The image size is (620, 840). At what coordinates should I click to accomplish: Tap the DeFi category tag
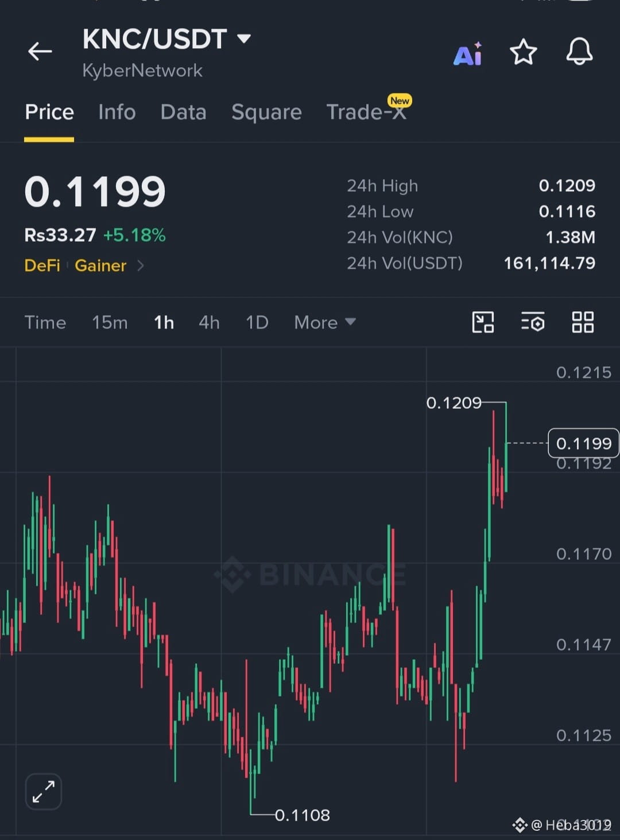tap(42, 265)
